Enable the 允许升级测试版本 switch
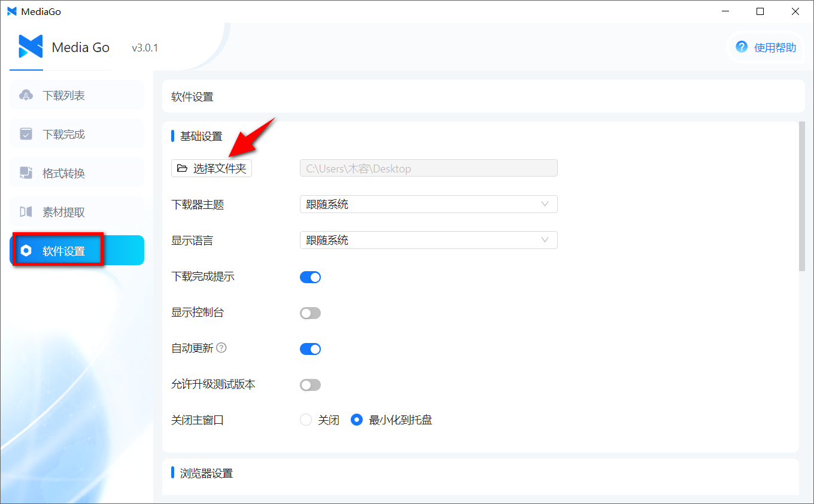Image resolution: width=814 pixels, height=504 pixels. [x=310, y=385]
